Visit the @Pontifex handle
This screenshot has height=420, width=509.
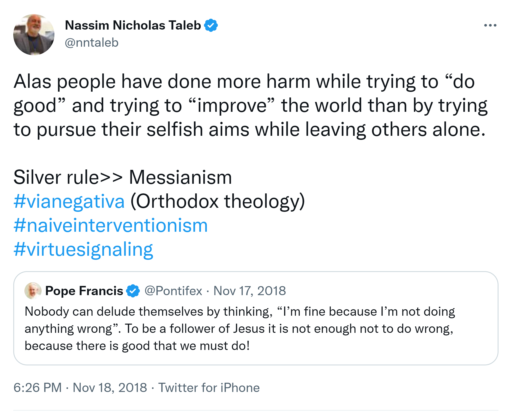[x=173, y=291]
